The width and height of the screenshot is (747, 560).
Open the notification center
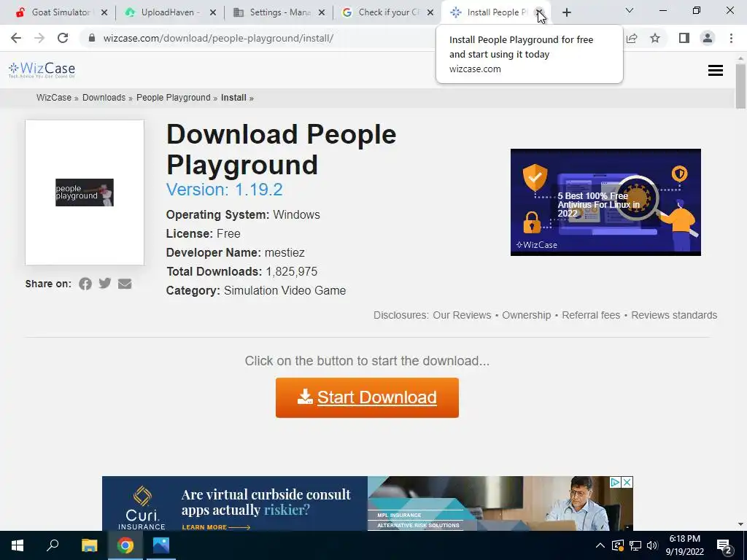(724, 546)
